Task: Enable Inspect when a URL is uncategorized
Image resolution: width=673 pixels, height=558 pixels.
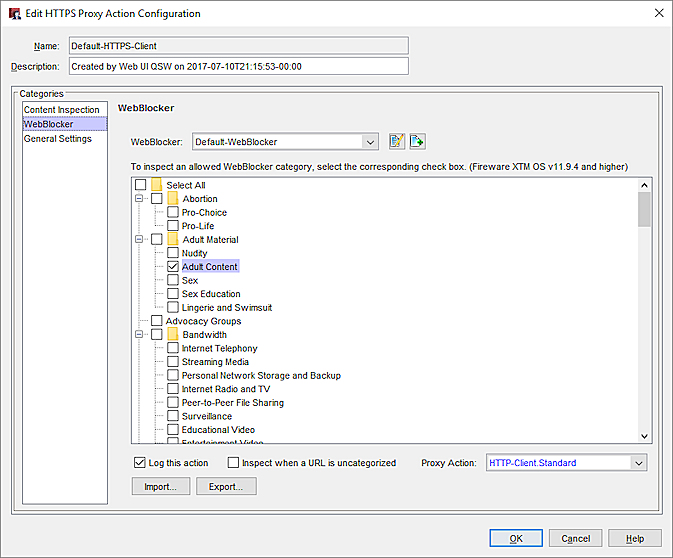Action: (x=234, y=463)
